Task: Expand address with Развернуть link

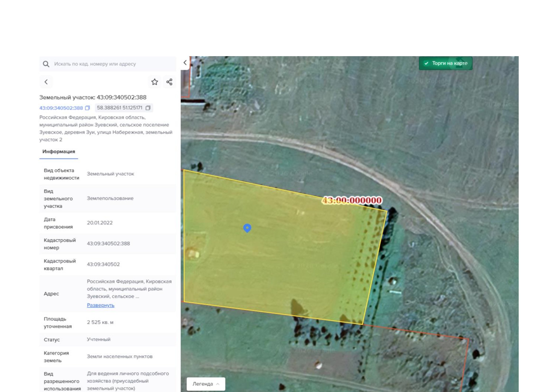Action: (x=101, y=305)
